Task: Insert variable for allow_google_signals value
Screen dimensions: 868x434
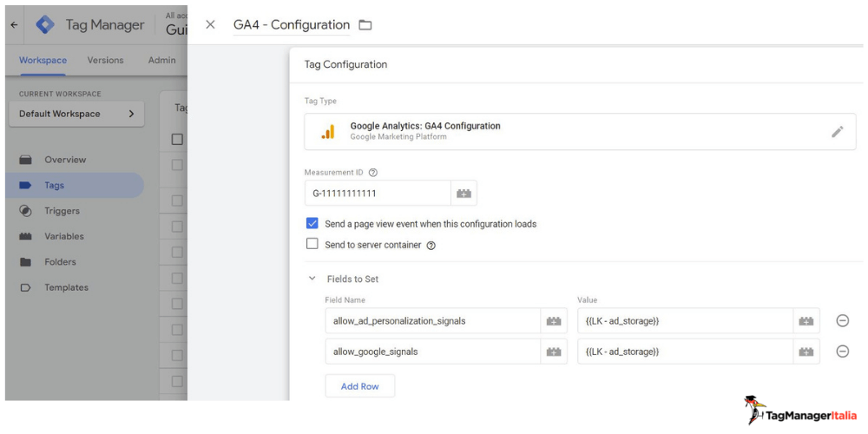Action: click(x=806, y=352)
